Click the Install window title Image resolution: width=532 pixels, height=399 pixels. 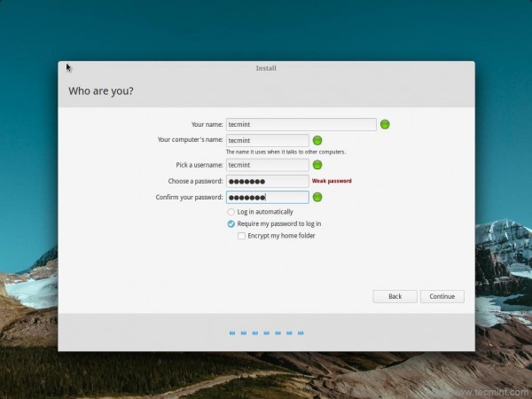pyautogui.click(x=266, y=68)
